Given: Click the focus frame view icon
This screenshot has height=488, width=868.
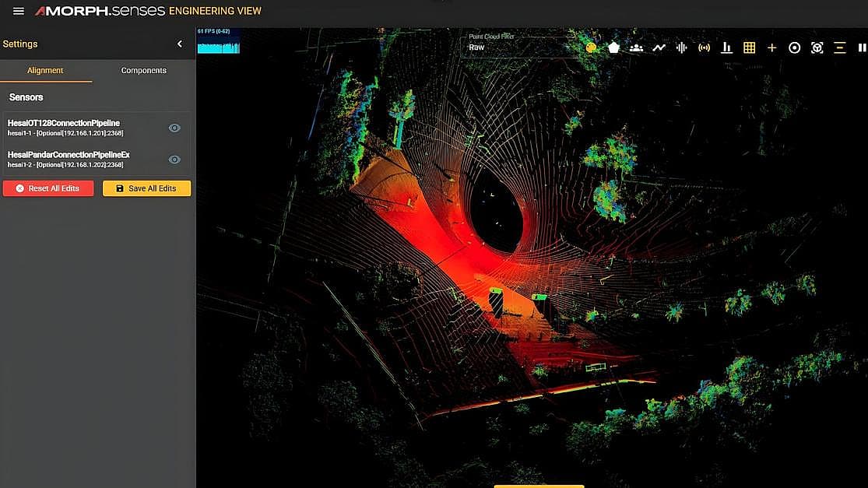Looking at the screenshot, I should pos(817,47).
